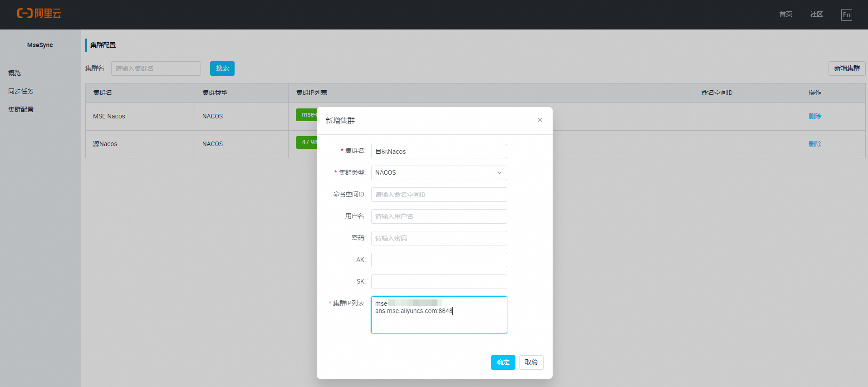Focus the 密码 input field

click(x=439, y=238)
